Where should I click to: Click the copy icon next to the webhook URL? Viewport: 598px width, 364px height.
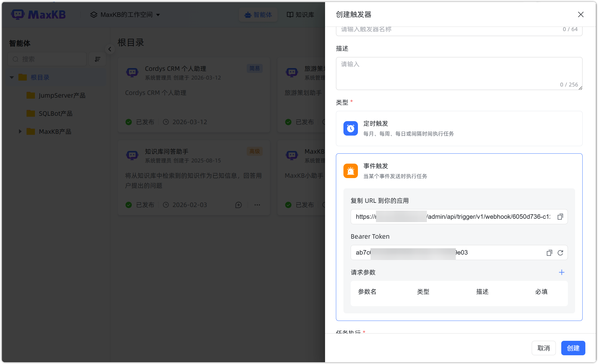[560, 217]
